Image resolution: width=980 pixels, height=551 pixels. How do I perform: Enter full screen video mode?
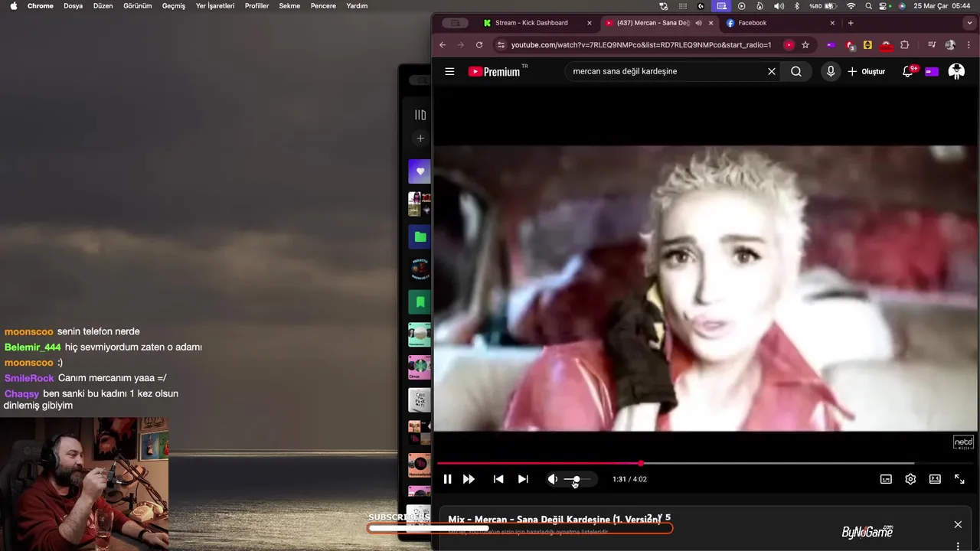point(959,479)
